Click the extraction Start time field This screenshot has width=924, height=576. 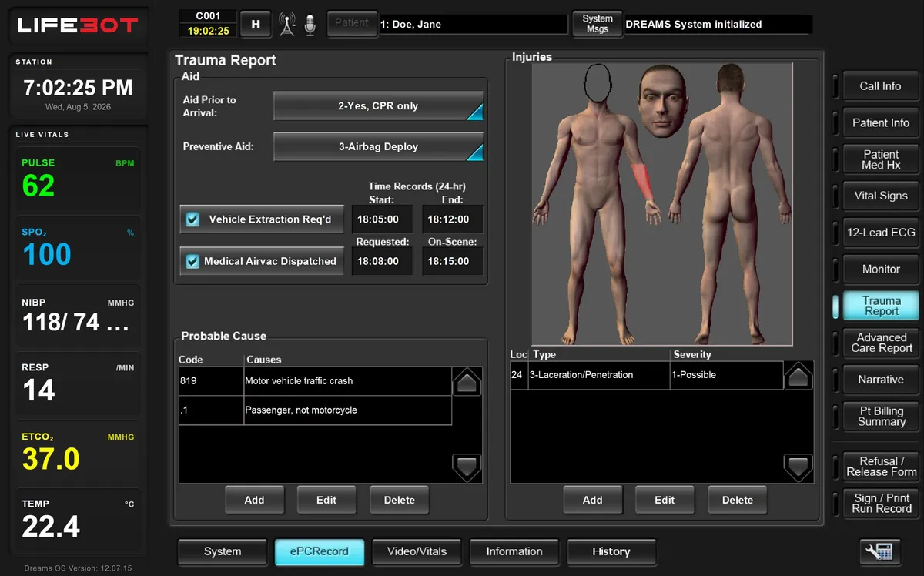(x=382, y=219)
